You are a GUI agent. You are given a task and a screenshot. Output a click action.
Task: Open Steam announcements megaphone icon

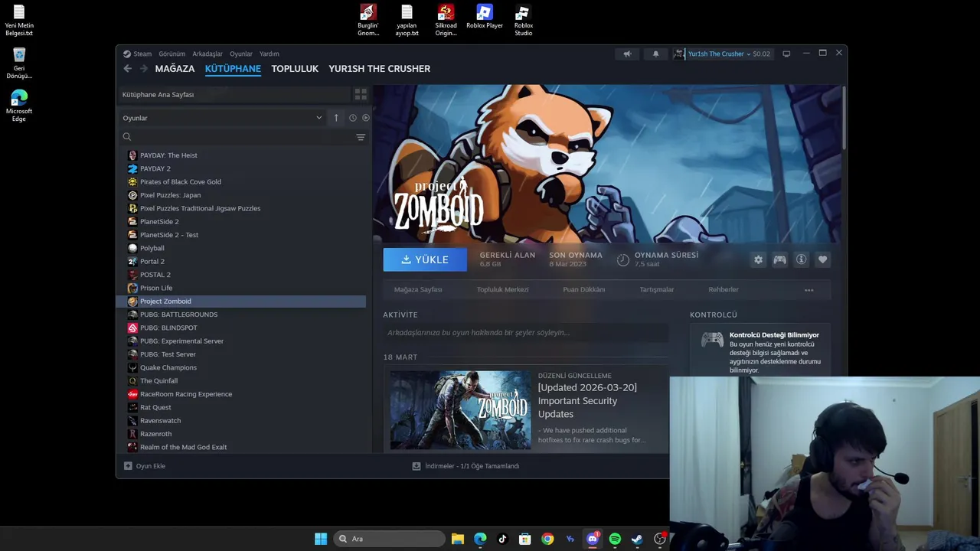coord(627,54)
